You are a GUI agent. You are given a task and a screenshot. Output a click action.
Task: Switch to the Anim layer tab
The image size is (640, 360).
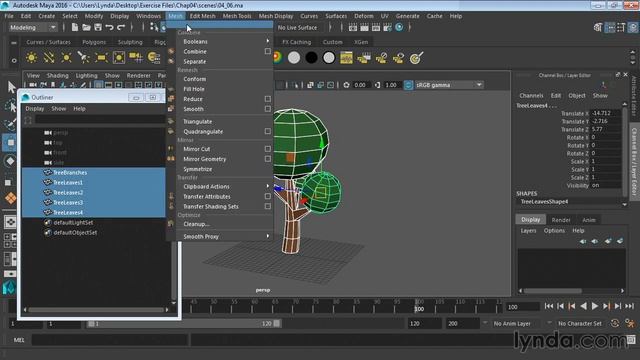coord(589,220)
